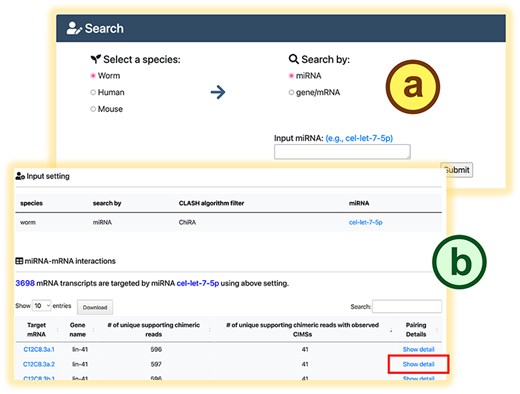Select the Human species radio button
The width and height of the screenshot is (520, 394).
coord(93,92)
